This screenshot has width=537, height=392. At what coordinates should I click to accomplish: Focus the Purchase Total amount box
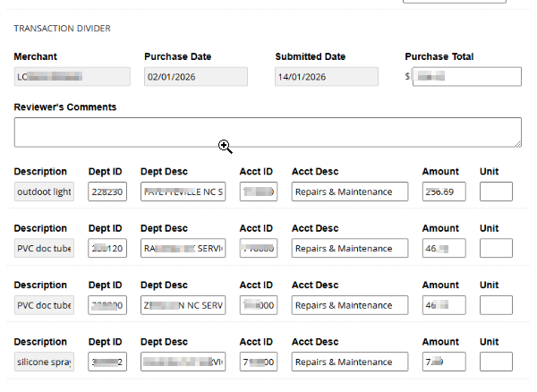coord(467,77)
